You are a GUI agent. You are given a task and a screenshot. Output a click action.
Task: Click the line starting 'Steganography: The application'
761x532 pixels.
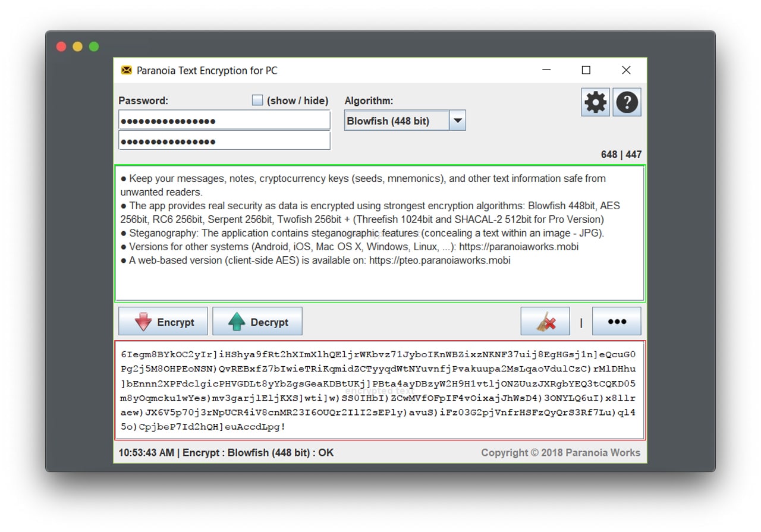click(362, 233)
